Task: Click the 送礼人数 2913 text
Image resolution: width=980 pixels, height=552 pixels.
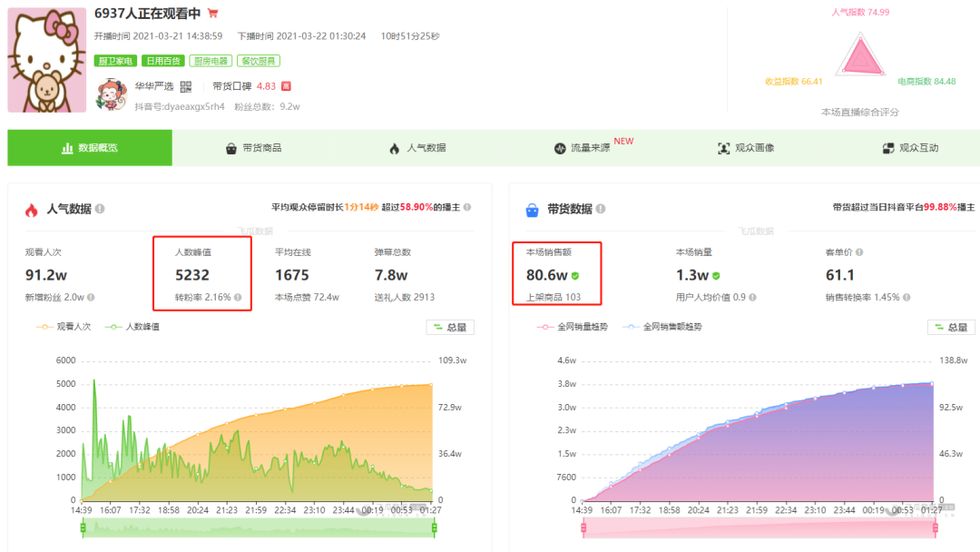Action: click(405, 298)
